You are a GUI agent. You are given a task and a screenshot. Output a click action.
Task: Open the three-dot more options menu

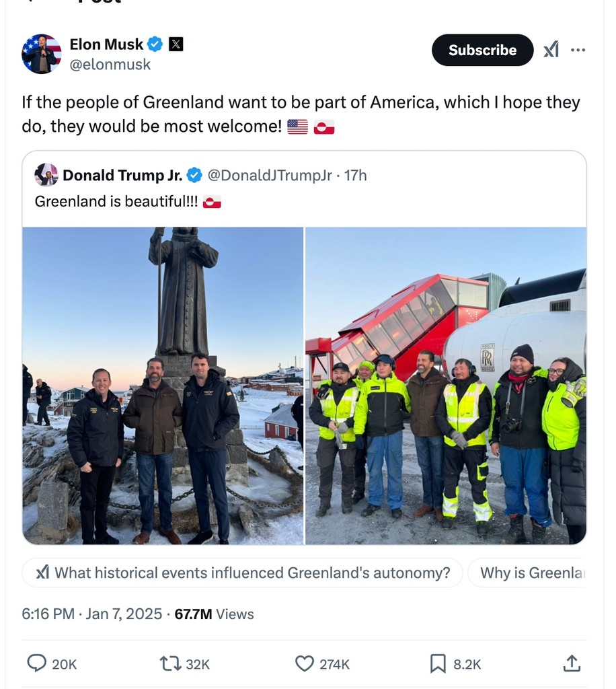tap(578, 50)
